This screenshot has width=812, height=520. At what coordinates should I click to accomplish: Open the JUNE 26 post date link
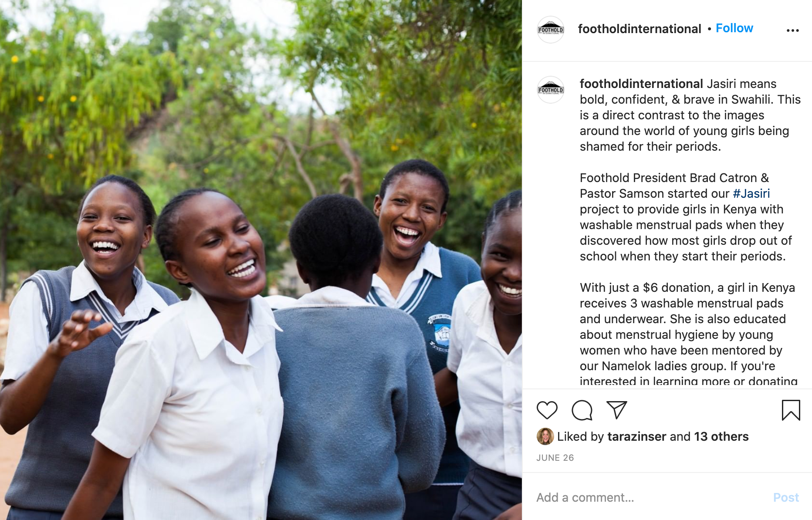click(x=555, y=458)
